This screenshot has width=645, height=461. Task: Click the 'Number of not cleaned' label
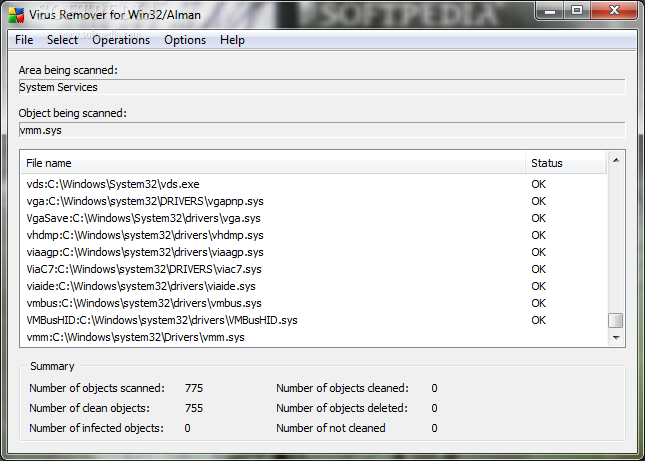(x=331, y=429)
